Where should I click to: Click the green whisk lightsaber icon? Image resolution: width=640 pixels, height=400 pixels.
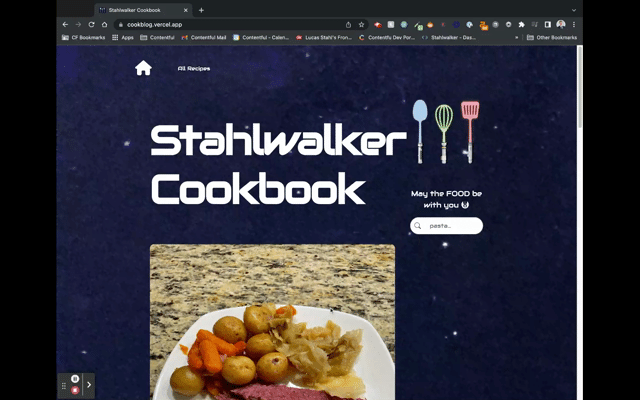444,133
